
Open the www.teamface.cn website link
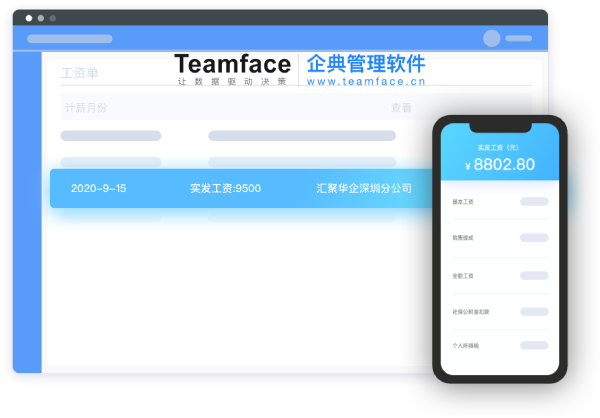366,83
